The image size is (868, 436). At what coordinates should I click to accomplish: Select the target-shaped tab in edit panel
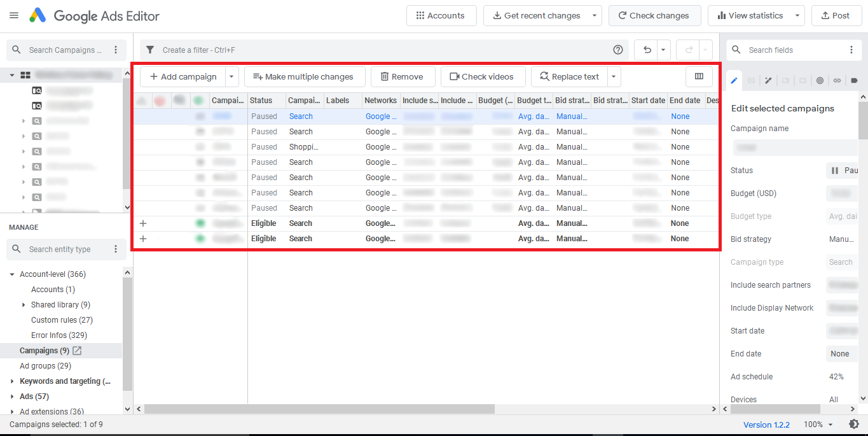[820, 81]
